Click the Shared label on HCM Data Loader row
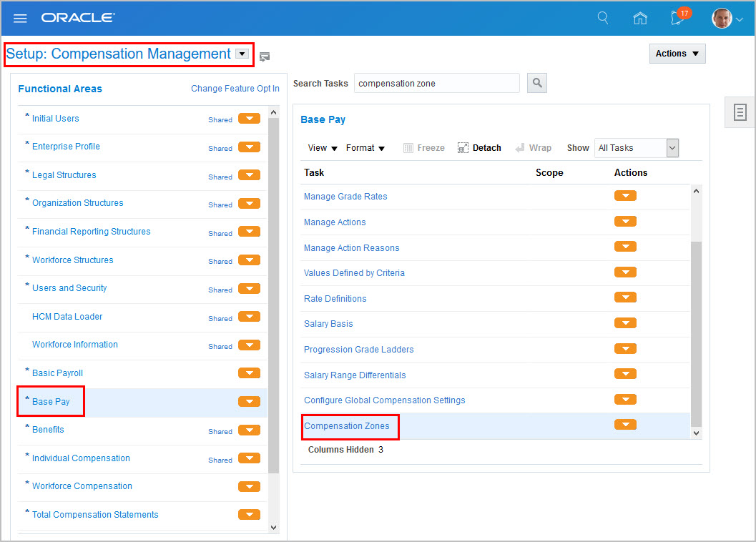 tap(220, 318)
